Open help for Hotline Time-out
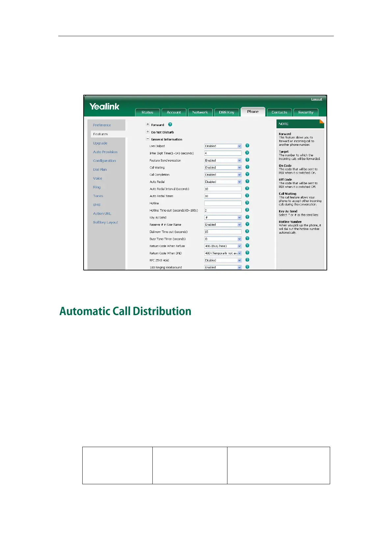The width and height of the screenshot is (392, 554). [247, 210]
